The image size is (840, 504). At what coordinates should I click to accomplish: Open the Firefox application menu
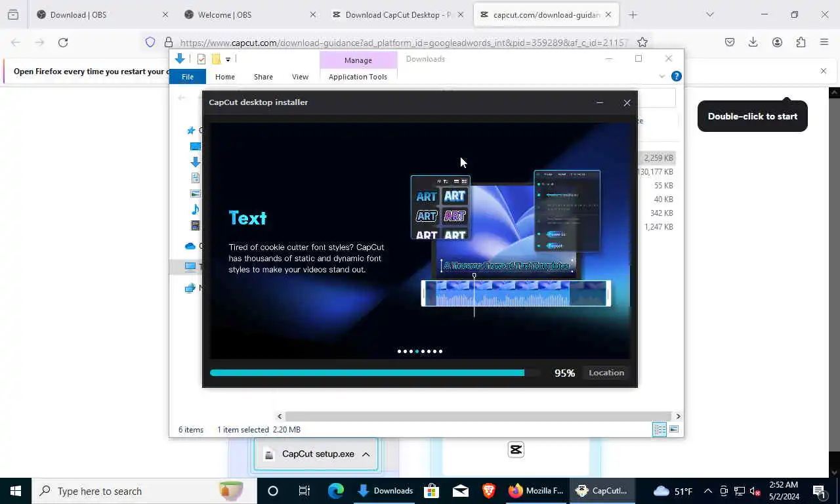pyautogui.click(x=824, y=43)
